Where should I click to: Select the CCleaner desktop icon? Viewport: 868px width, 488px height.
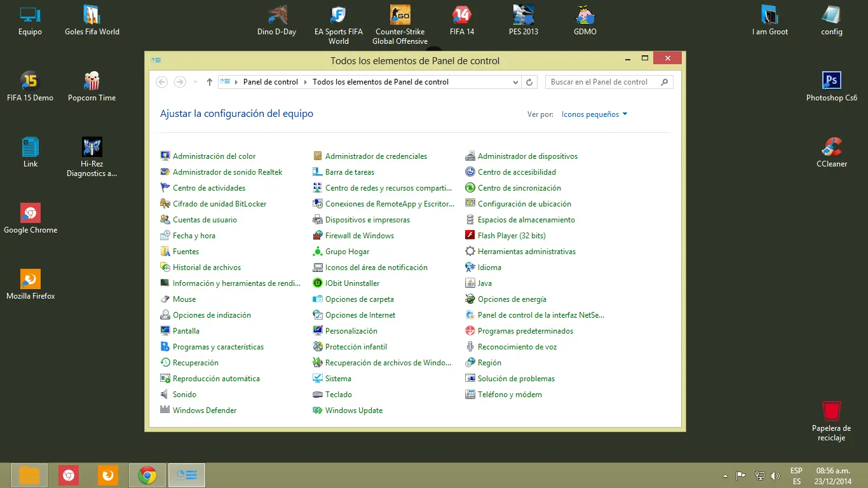point(831,152)
